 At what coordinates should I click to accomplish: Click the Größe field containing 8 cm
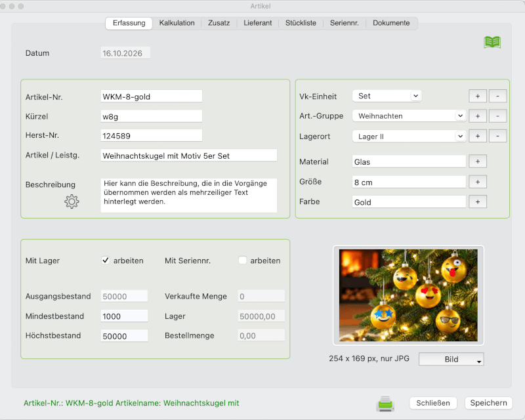pos(409,182)
